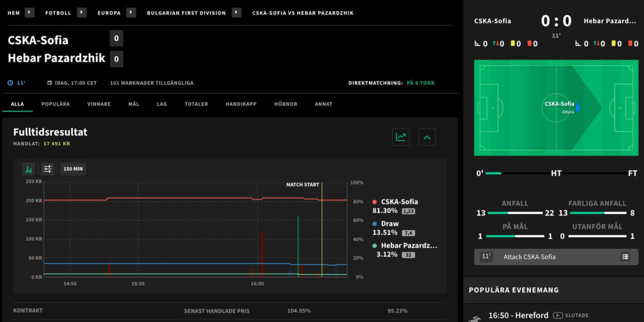Screen dimensions: 644x322
Task: Click the 95.23% value in contract table
Action: tap(397, 311)
